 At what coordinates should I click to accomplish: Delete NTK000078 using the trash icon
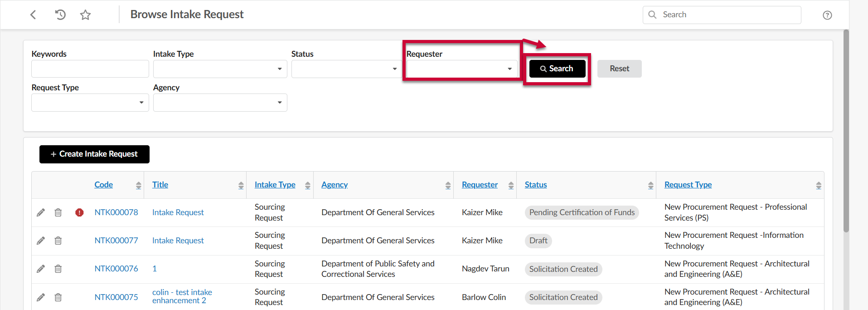(58, 212)
